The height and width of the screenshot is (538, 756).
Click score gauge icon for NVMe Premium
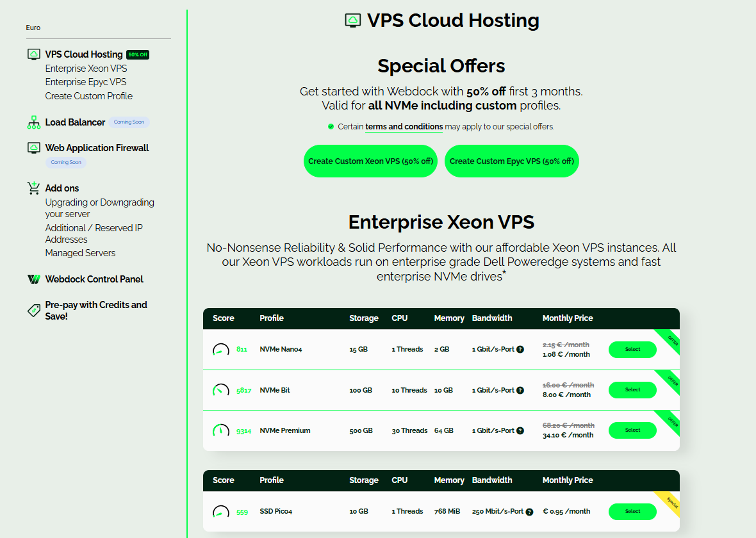pos(221,430)
